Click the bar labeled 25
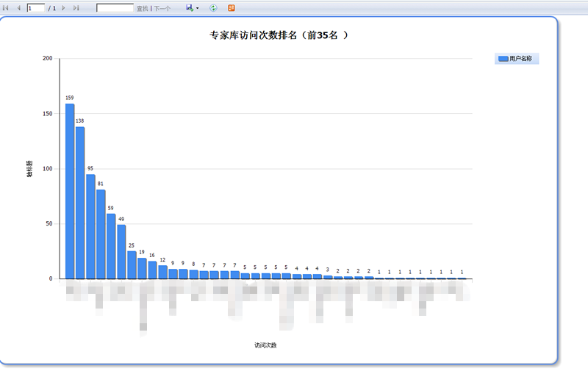The height and width of the screenshot is (382, 588). pyautogui.click(x=132, y=265)
